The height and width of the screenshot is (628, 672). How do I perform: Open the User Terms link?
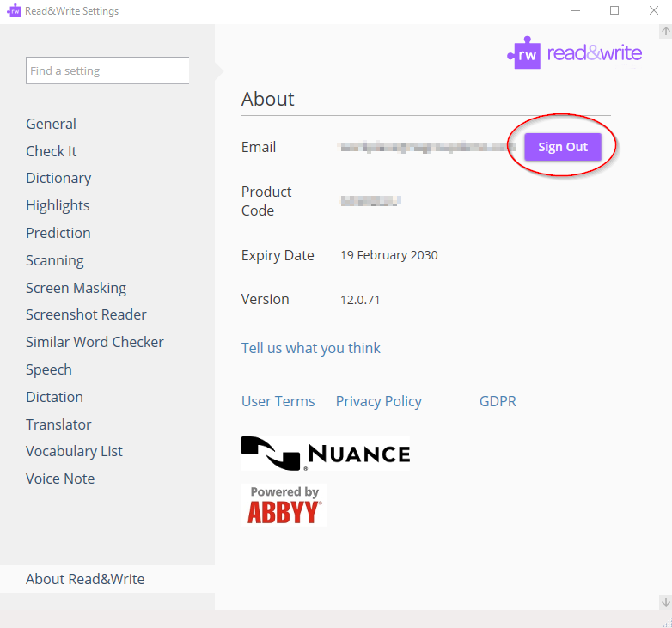click(x=278, y=401)
